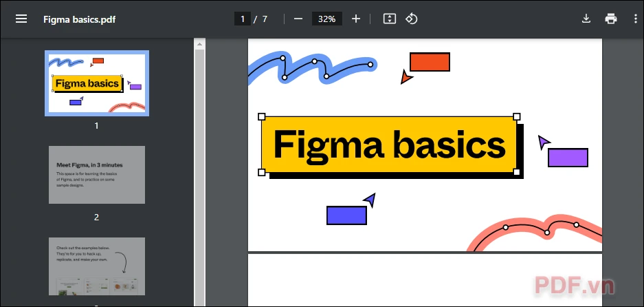Click the total page count 7
The width and height of the screenshot is (644, 307).
pos(265,19)
